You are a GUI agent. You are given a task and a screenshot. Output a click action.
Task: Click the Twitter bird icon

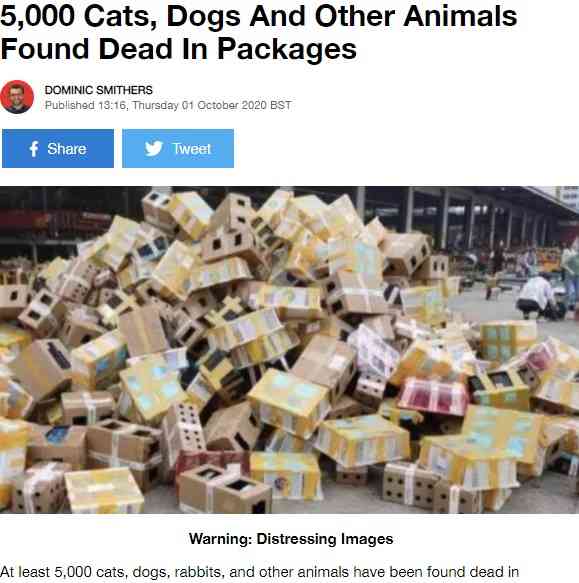(x=154, y=149)
